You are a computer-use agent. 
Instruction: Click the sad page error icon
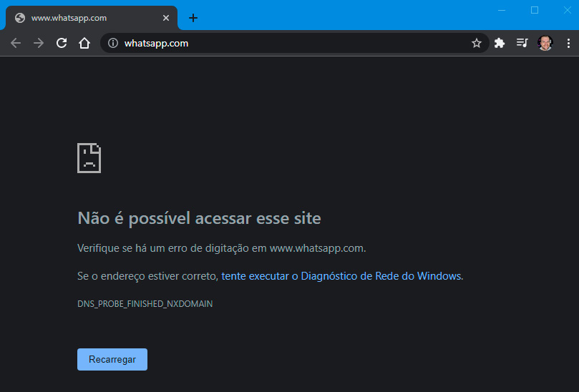click(x=89, y=158)
